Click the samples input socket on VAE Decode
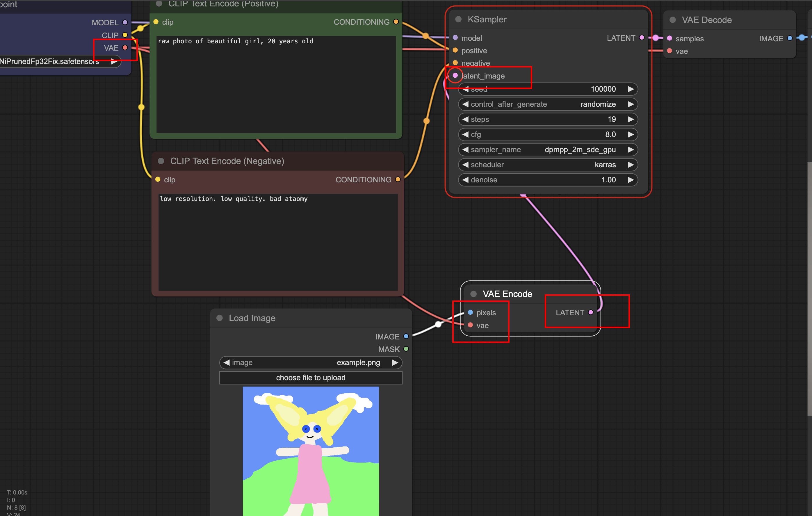 point(669,38)
